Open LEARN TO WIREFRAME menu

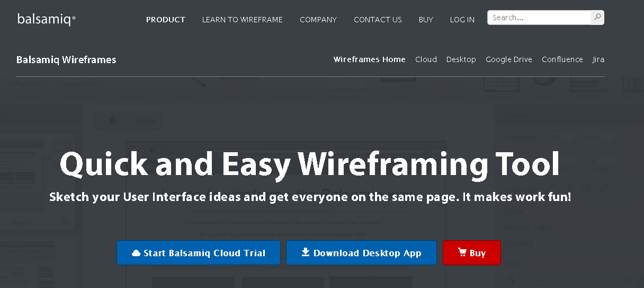[x=243, y=20]
